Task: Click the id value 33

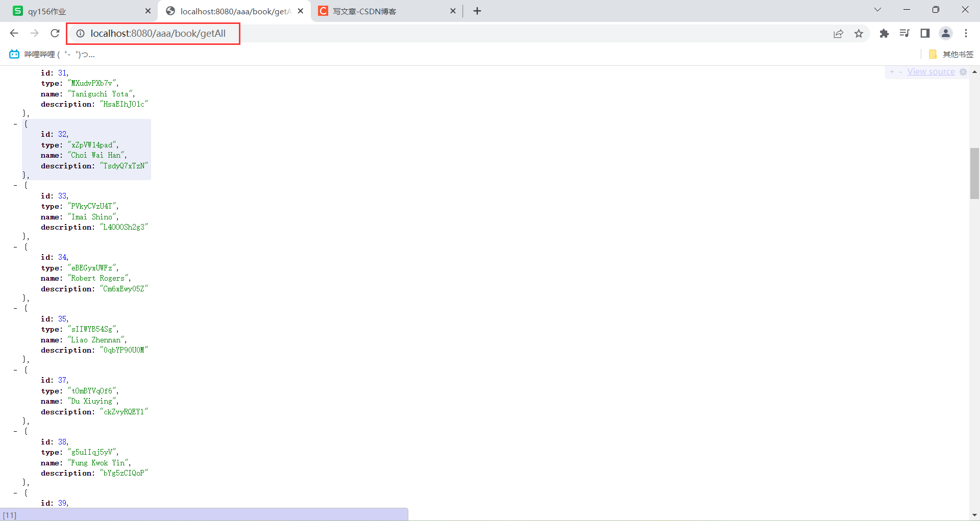Action: pyautogui.click(x=62, y=196)
